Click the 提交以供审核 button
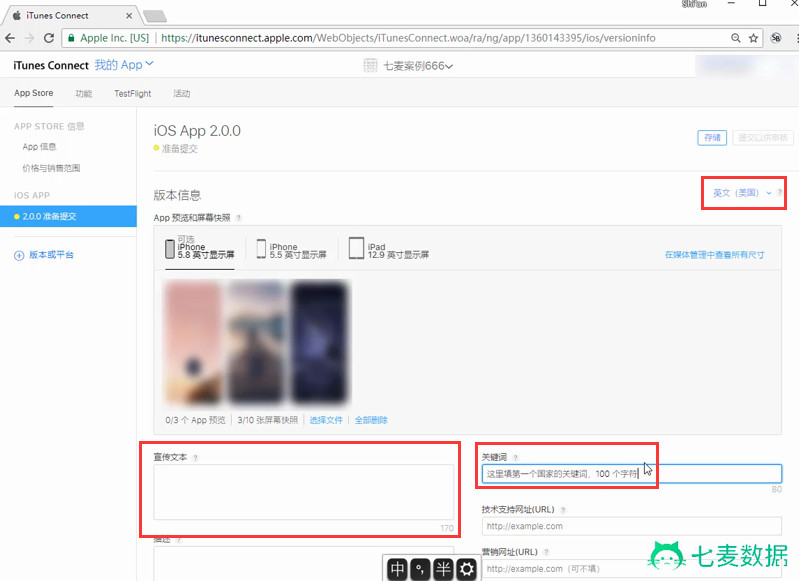Viewport: 799px width, 581px height. [763, 138]
